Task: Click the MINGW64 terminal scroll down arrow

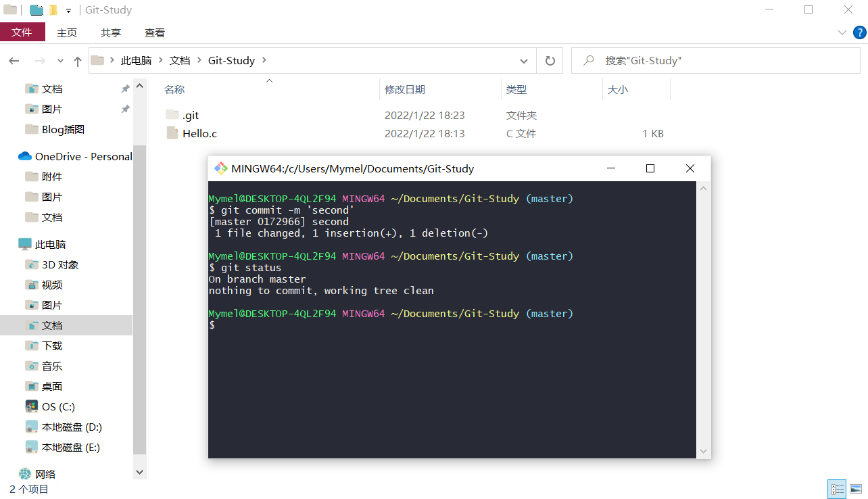Action: pyautogui.click(x=704, y=452)
